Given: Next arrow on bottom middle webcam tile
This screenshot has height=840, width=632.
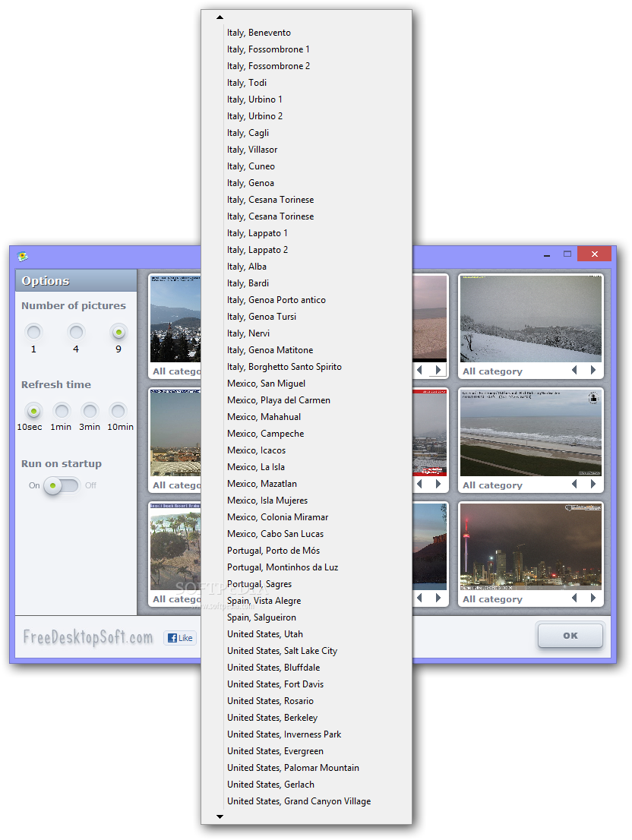Looking at the screenshot, I should click(438, 598).
